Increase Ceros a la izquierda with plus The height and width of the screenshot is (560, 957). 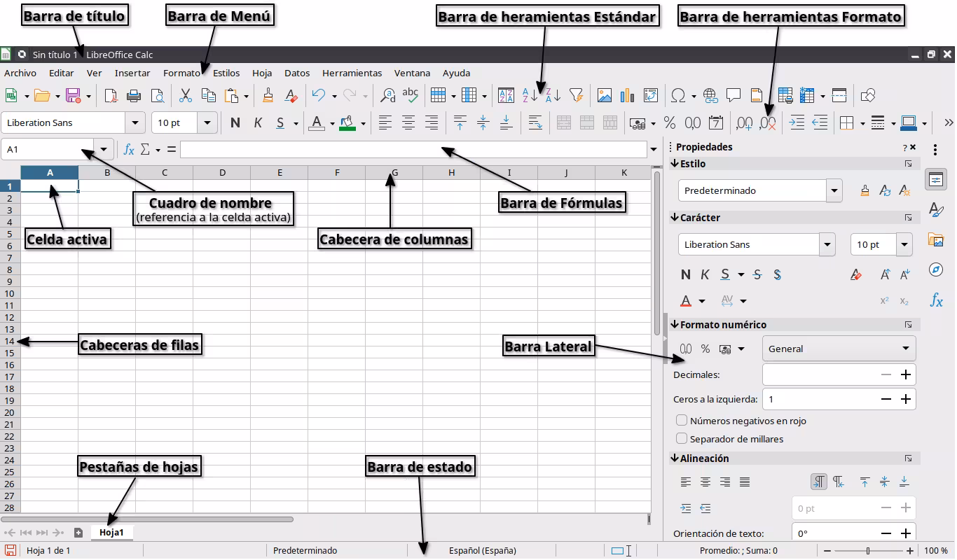[905, 399]
